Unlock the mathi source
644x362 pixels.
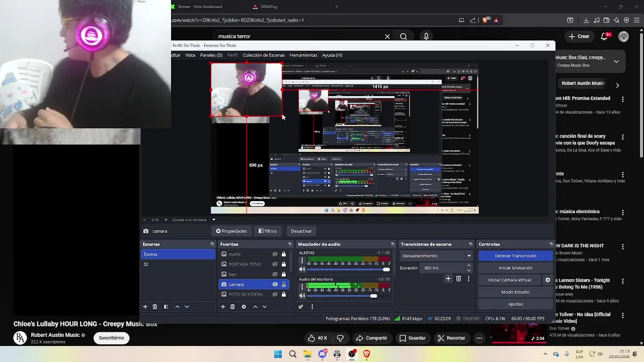284,254
